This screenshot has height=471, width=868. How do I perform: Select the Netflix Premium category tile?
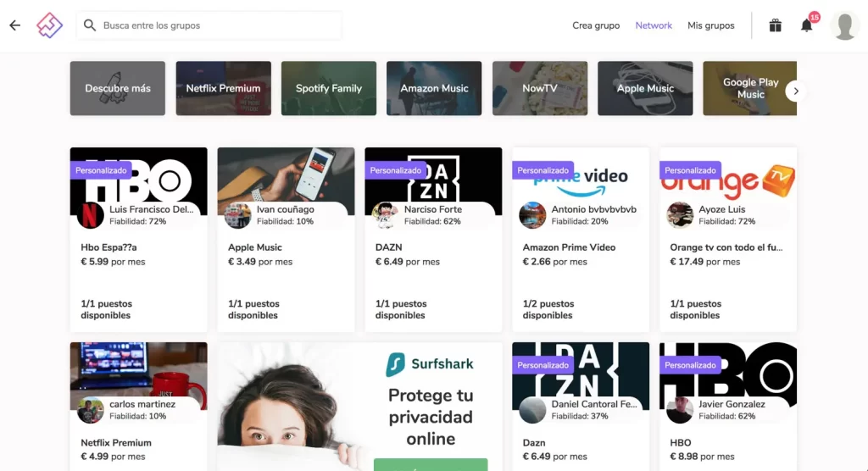pyautogui.click(x=223, y=89)
